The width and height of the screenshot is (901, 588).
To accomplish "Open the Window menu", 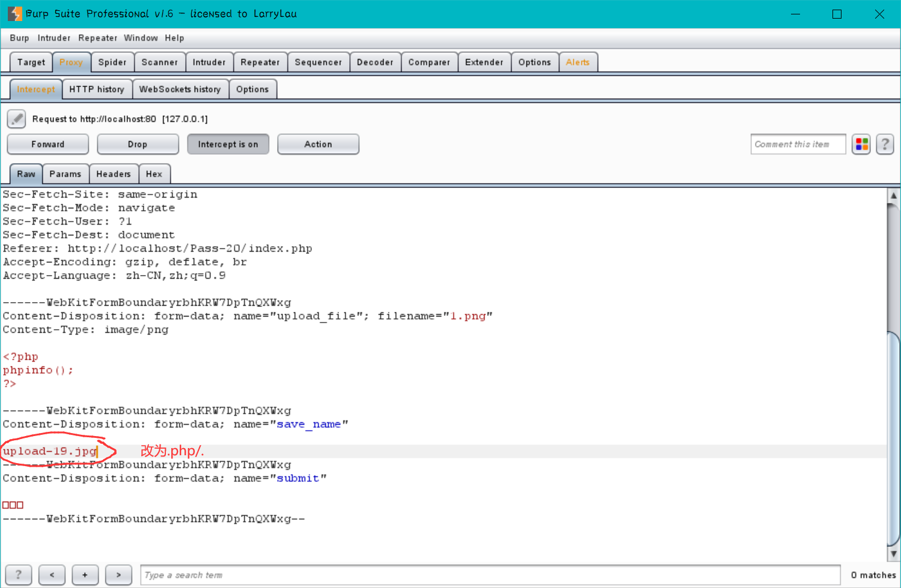I will click(x=141, y=38).
